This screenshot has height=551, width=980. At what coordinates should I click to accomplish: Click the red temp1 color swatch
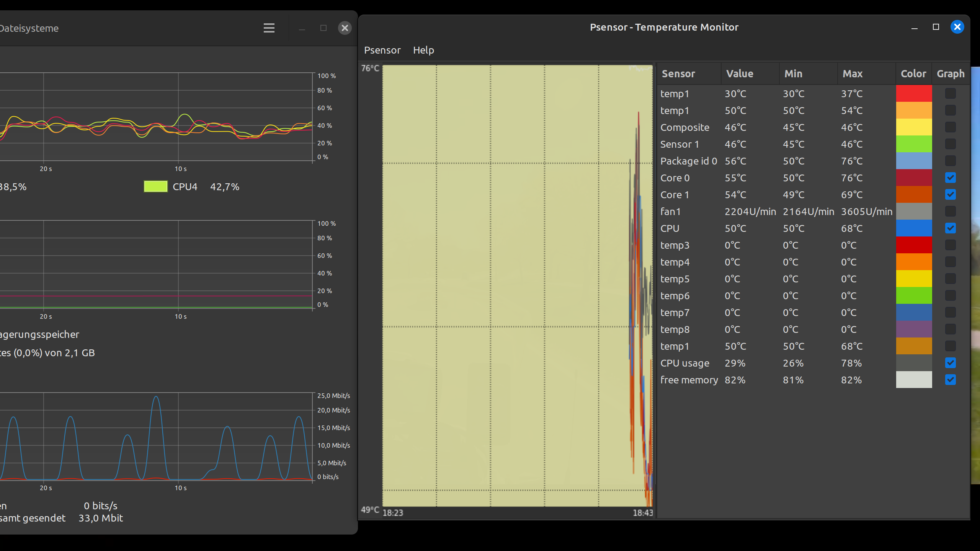(x=914, y=94)
